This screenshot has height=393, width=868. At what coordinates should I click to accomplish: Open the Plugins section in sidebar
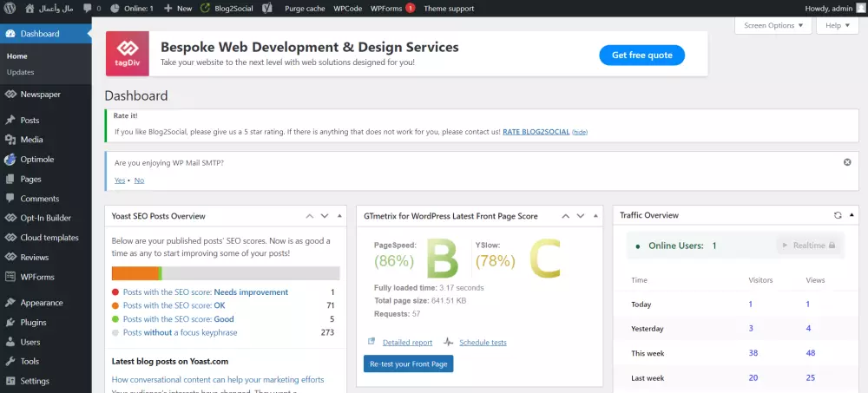pyautogui.click(x=33, y=322)
